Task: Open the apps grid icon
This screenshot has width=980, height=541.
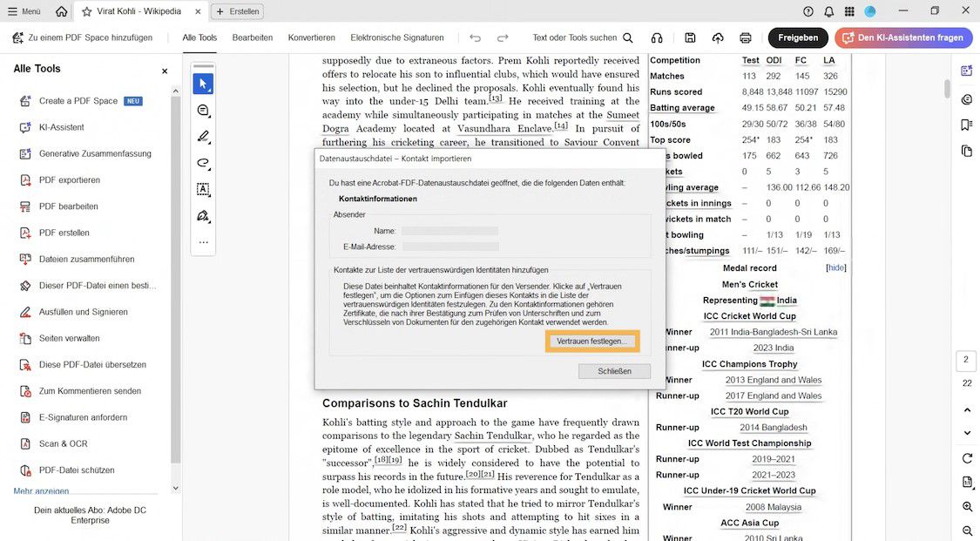Action: tap(849, 11)
